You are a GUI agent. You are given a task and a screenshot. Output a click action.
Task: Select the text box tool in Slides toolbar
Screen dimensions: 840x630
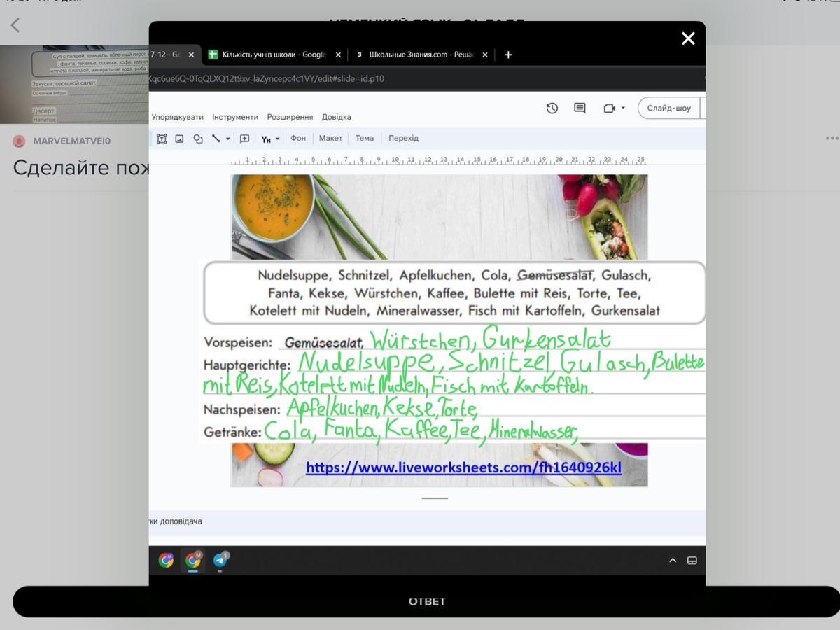(162, 139)
